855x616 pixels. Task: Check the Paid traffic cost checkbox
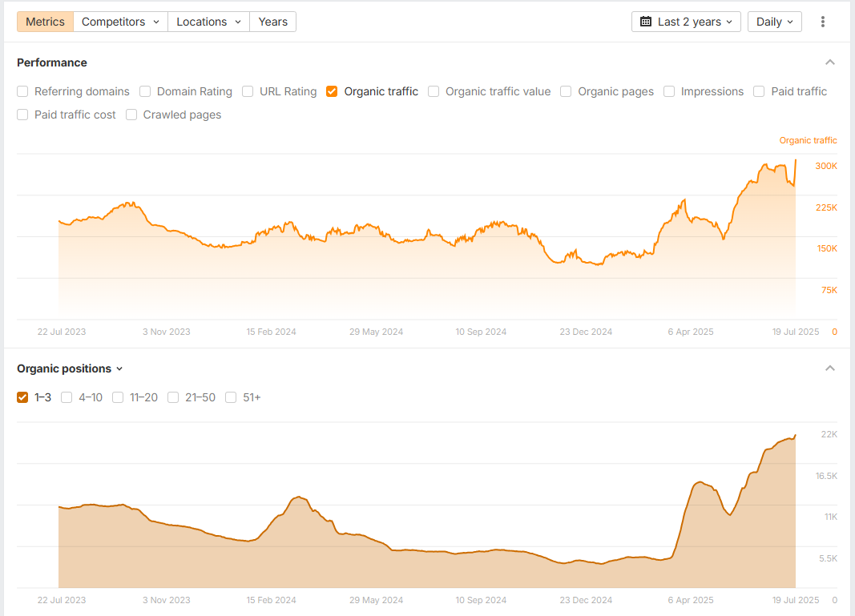[22, 115]
